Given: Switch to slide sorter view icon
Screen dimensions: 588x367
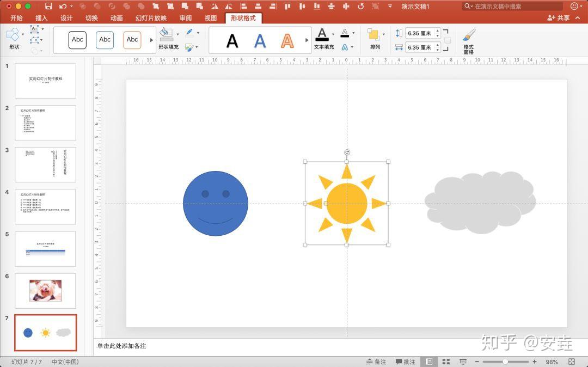Looking at the screenshot, I should (x=446, y=362).
